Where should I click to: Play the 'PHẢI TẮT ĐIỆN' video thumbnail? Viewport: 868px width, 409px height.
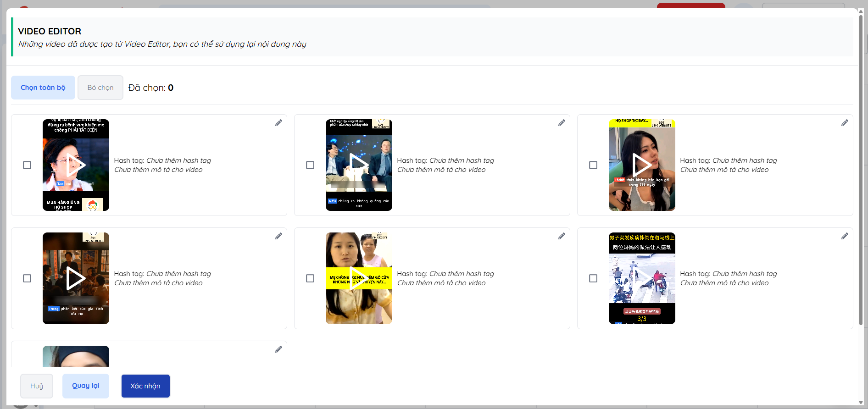(76, 165)
